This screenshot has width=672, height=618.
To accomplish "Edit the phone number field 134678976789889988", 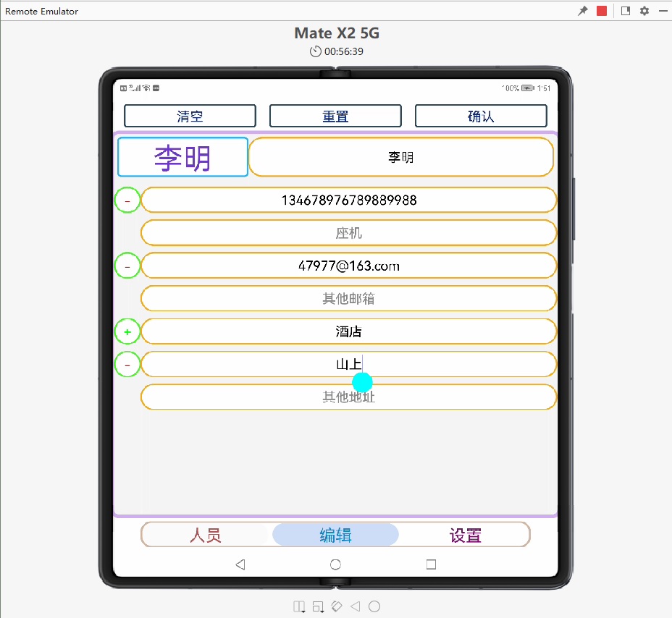I will pos(348,200).
